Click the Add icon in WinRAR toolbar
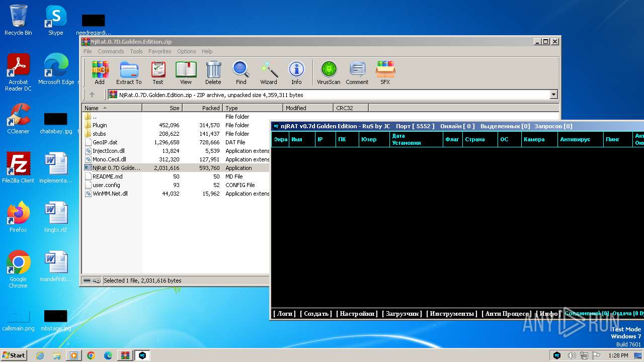Viewport: 644px width, 362px height. (x=100, y=73)
